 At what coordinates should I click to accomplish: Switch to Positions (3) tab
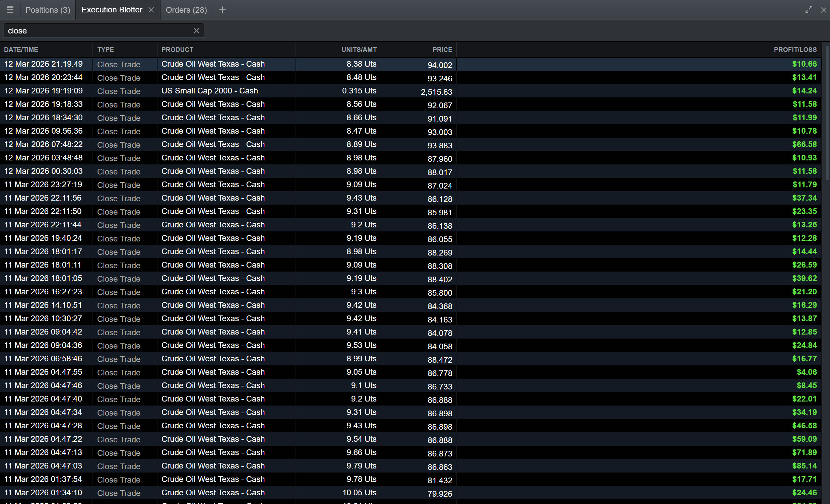48,10
